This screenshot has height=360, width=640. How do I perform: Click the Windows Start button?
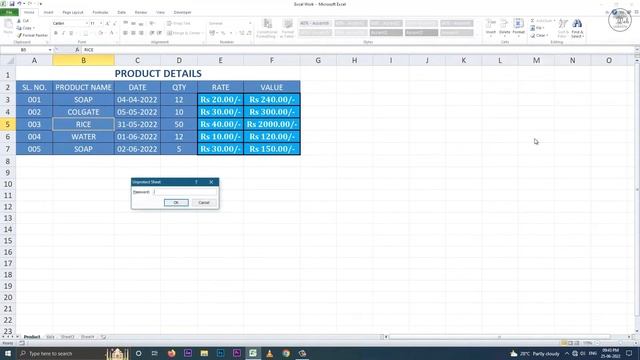[x=8, y=353]
